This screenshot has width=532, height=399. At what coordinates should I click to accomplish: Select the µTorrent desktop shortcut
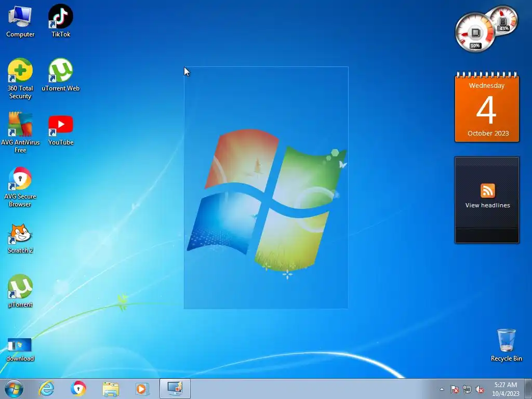(20, 291)
